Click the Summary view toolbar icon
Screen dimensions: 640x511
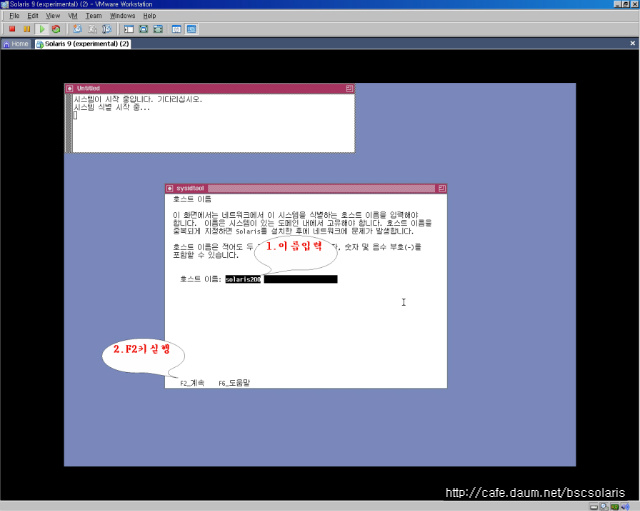pyautogui.click(x=176, y=29)
